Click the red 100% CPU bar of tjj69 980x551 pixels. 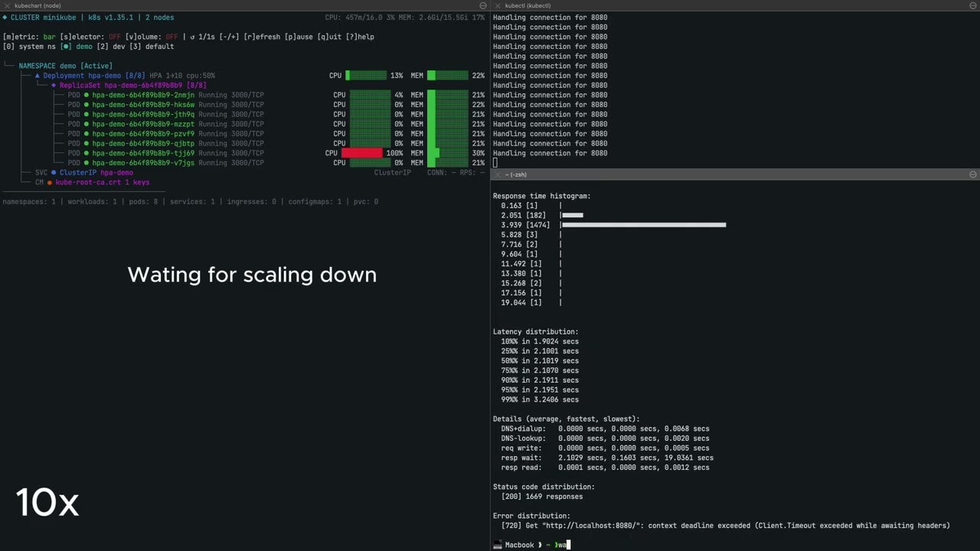pyautogui.click(x=361, y=153)
